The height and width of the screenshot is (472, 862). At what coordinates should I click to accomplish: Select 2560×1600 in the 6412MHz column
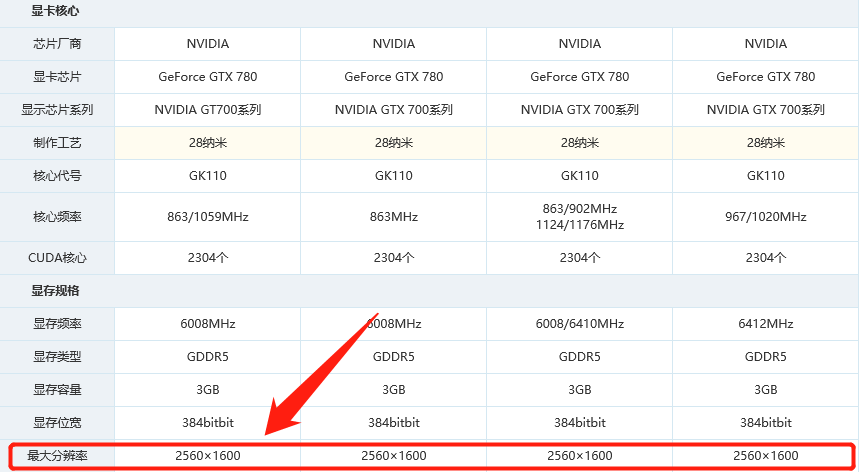pos(766,456)
